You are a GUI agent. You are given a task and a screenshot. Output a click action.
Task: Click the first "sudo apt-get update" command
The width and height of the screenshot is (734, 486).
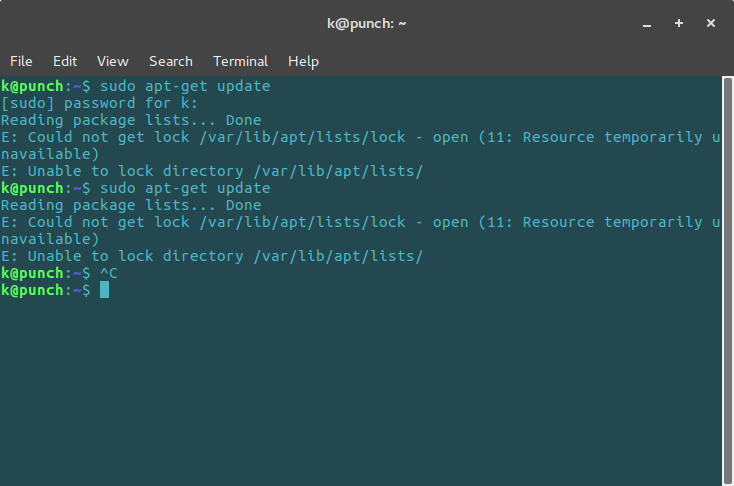pyautogui.click(x=185, y=86)
